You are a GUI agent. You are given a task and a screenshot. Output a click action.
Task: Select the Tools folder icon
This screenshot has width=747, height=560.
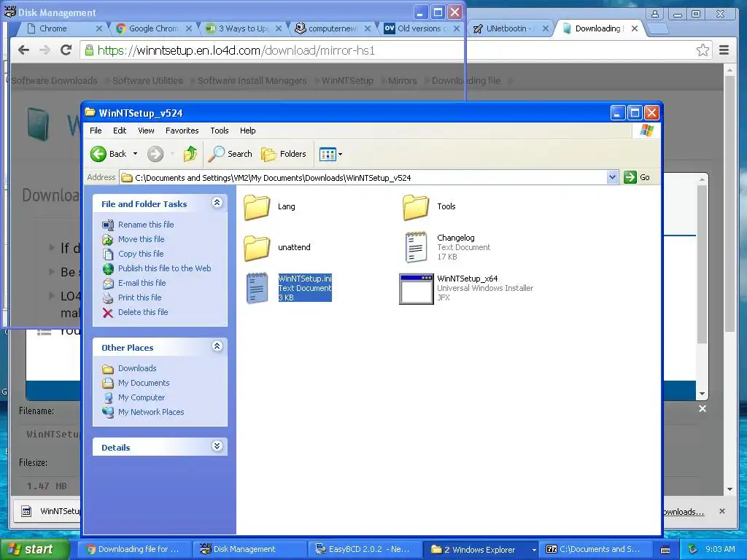(x=416, y=206)
